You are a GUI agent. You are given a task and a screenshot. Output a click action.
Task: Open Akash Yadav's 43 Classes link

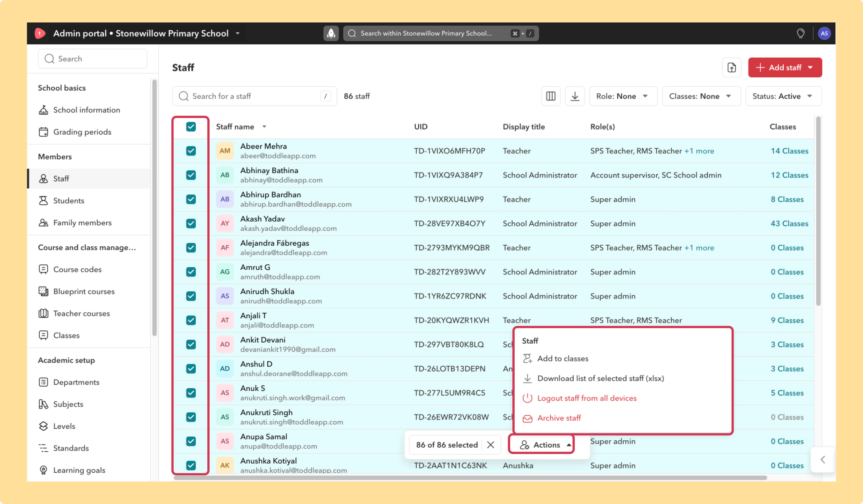[x=789, y=224]
